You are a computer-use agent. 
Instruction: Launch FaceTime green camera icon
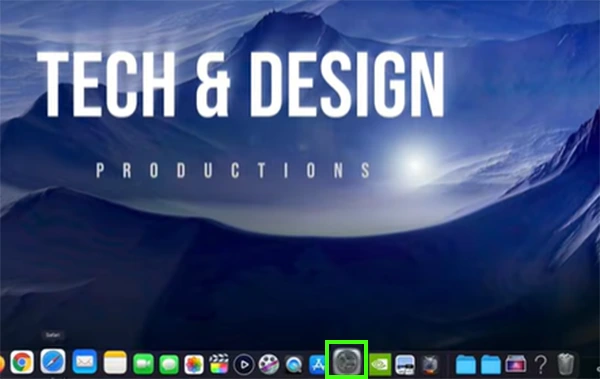[143, 364]
